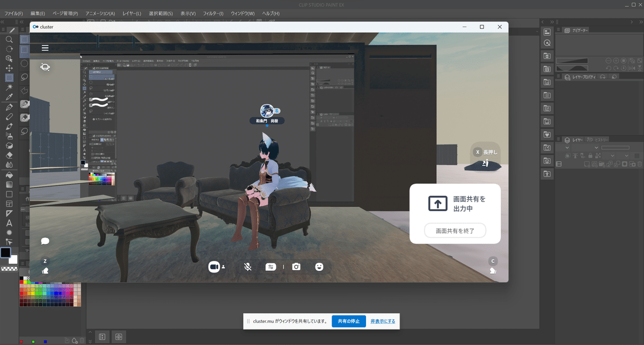The width and height of the screenshot is (644, 345).
Task: Select the Auto select wand tool
Action: coord(9,88)
